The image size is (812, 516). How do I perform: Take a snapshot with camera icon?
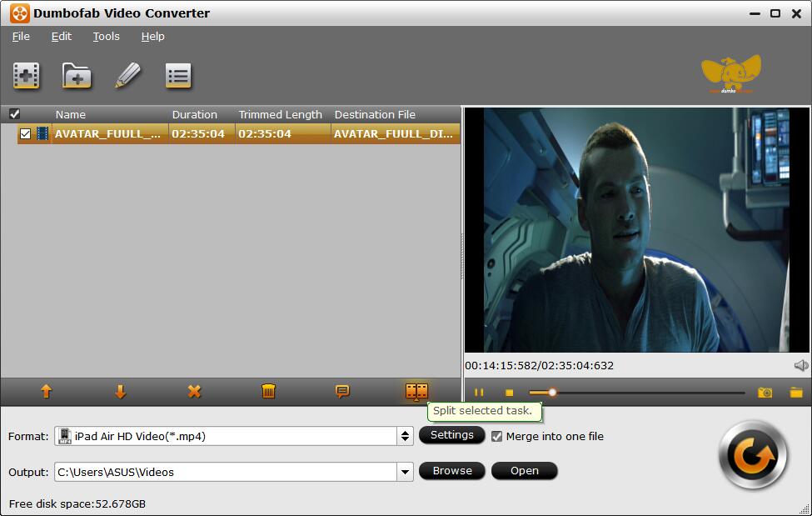coord(765,393)
